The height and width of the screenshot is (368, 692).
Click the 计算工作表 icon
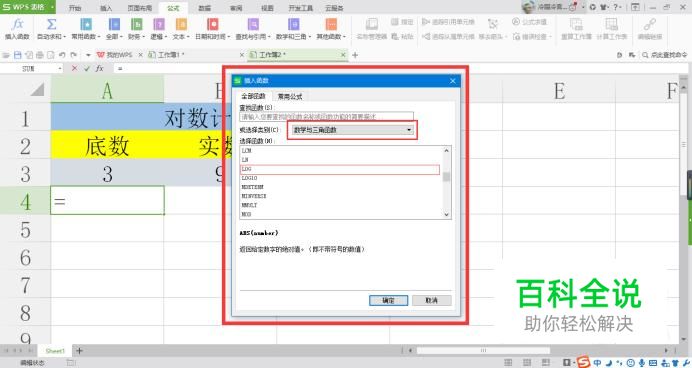click(x=611, y=24)
